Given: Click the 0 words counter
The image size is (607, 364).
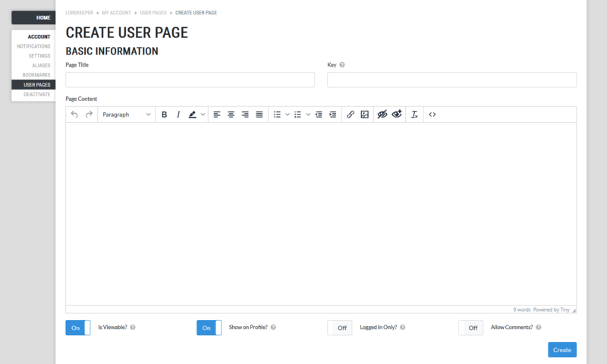Looking at the screenshot, I should 522,309.
